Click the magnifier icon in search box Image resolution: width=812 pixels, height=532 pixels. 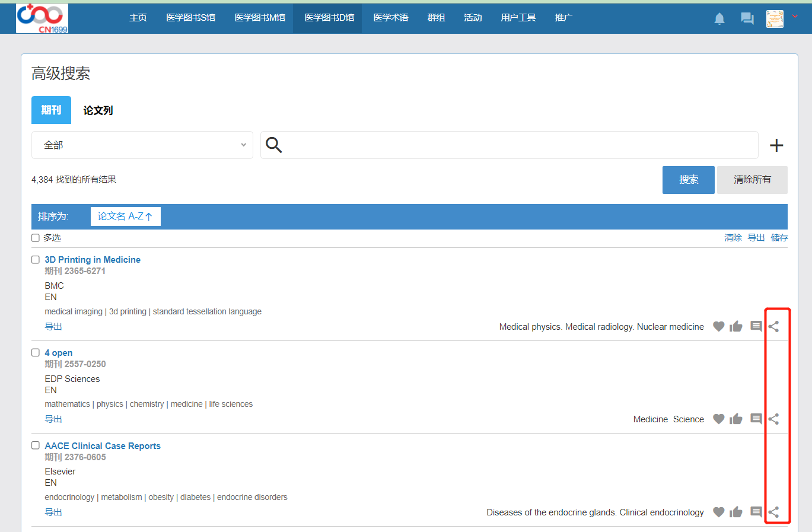tap(273, 145)
